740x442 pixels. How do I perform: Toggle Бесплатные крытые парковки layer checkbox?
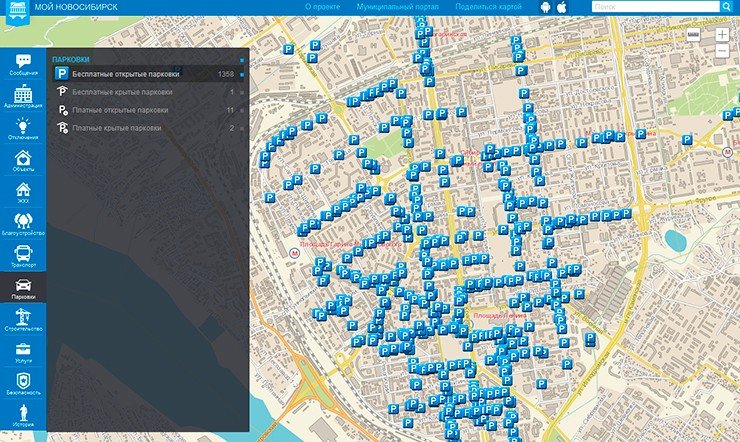point(242,92)
